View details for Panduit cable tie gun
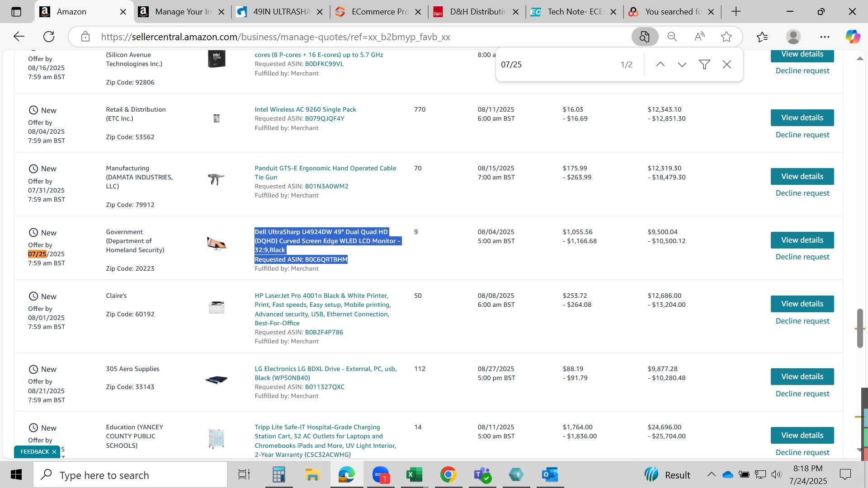Viewport: 868px width, 488px height. click(802, 177)
